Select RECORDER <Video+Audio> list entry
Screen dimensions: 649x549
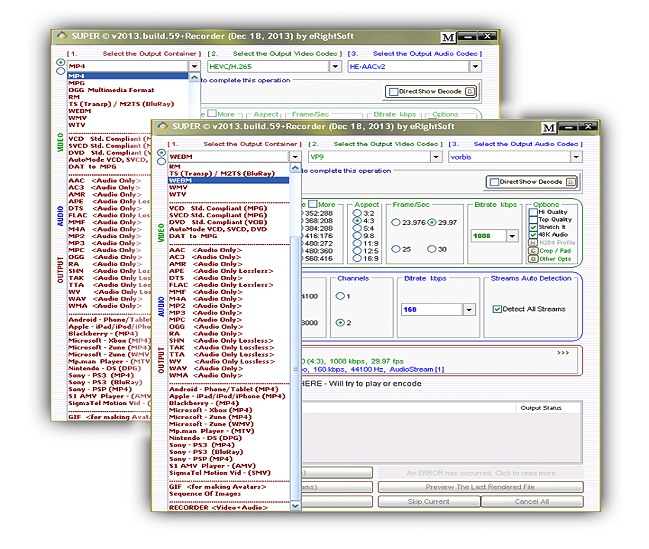(x=219, y=508)
